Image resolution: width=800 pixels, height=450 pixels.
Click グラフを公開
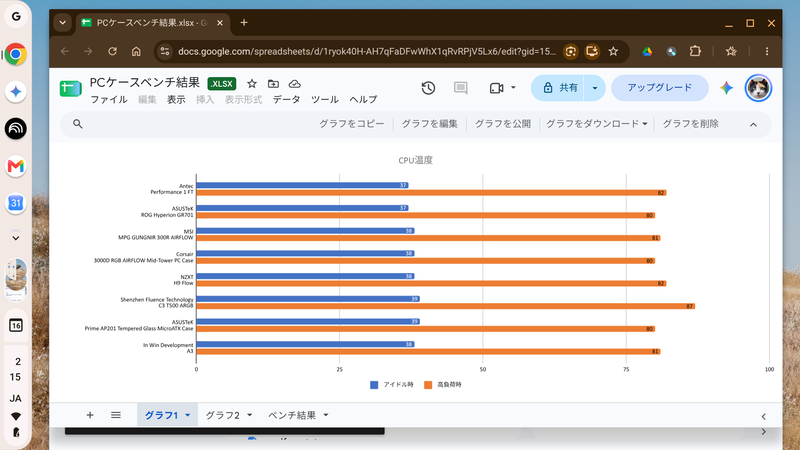coord(503,124)
